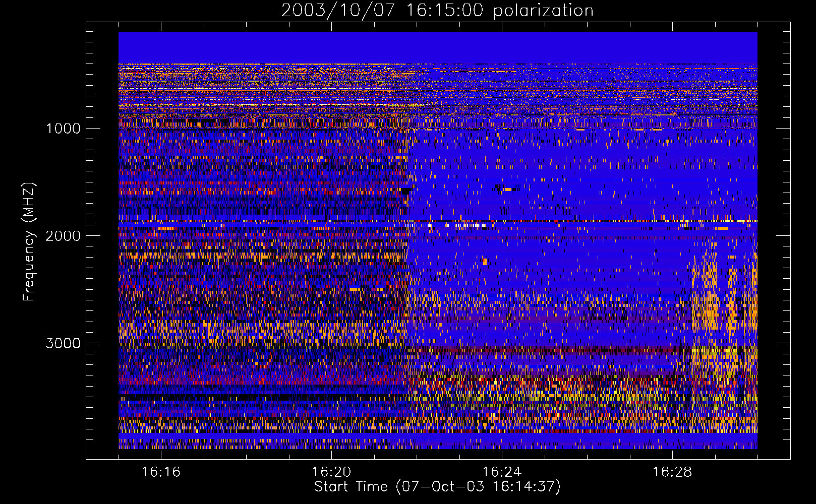Click the '3000' frequency tick label

64,343
